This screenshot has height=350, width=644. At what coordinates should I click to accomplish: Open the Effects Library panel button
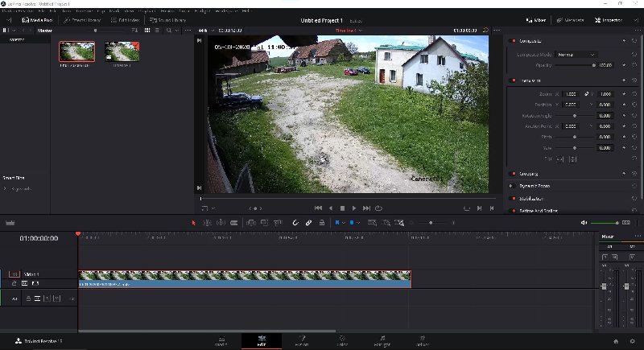tap(82, 20)
